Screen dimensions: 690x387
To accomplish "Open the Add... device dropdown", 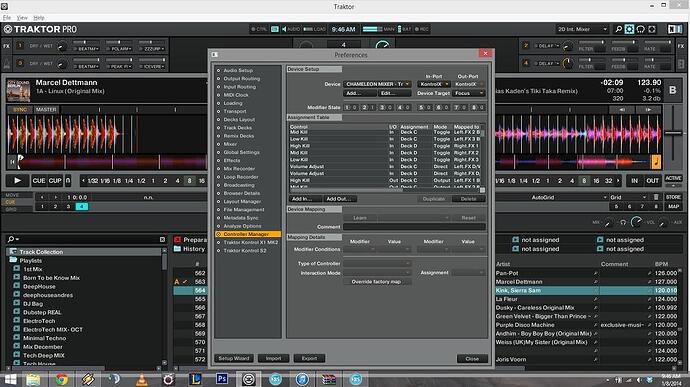I will [360, 93].
